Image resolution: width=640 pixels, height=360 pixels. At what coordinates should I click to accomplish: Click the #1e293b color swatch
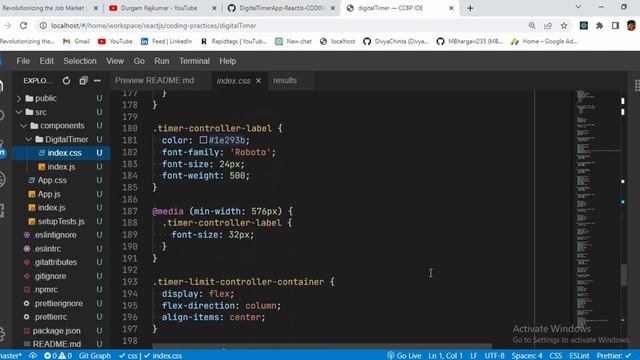[203, 140]
